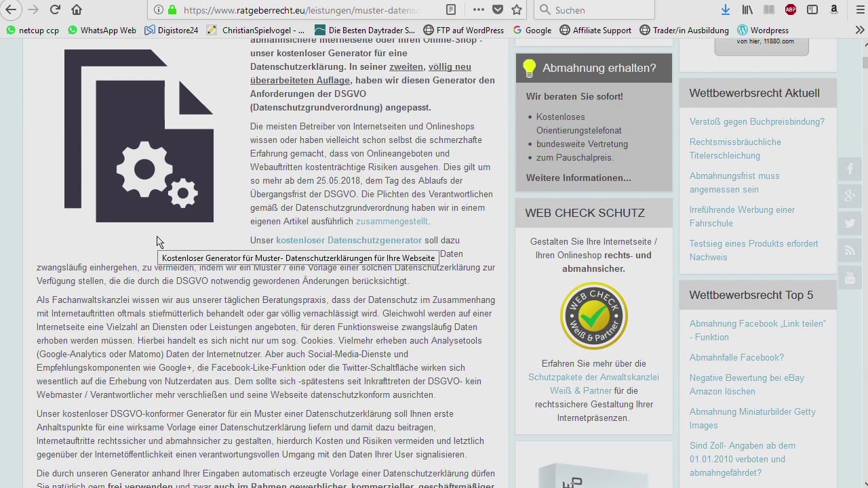Viewport: 868px width, 488px height.
Task: Go forward with the forward arrow
Action: [33, 9]
